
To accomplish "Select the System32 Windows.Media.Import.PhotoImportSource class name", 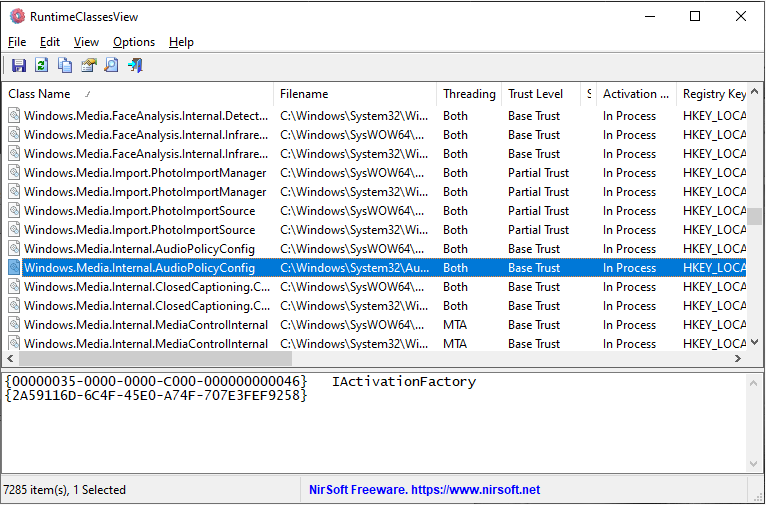I will click(140, 230).
